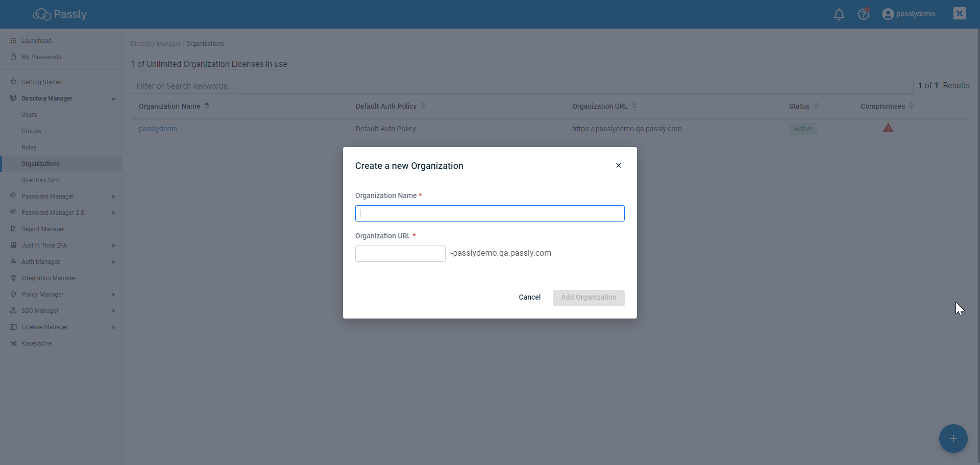Collapse the Directory Manager menu arrow
This screenshot has height=465, width=980.
tap(113, 99)
